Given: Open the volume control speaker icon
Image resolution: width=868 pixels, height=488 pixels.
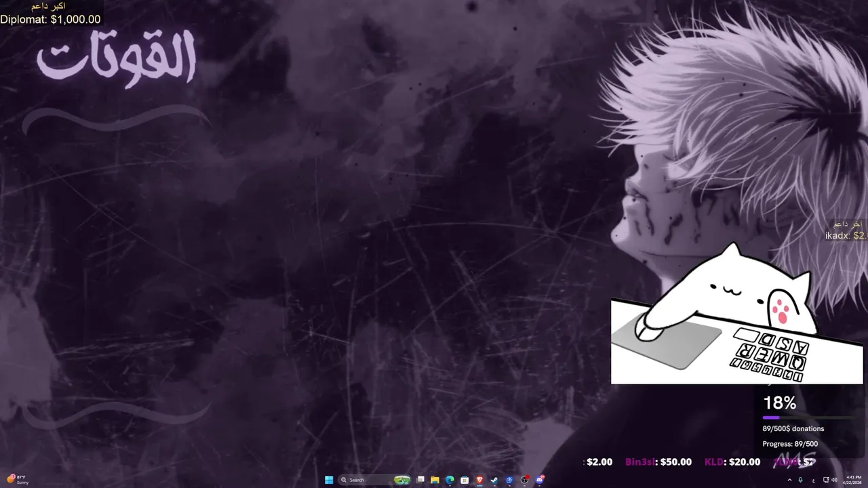Looking at the screenshot, I should point(834,480).
